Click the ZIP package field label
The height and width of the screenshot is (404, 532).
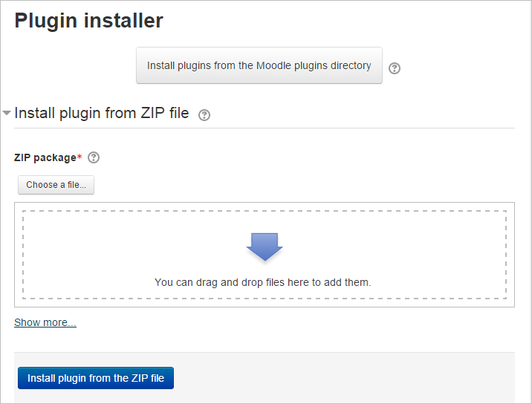(45, 157)
